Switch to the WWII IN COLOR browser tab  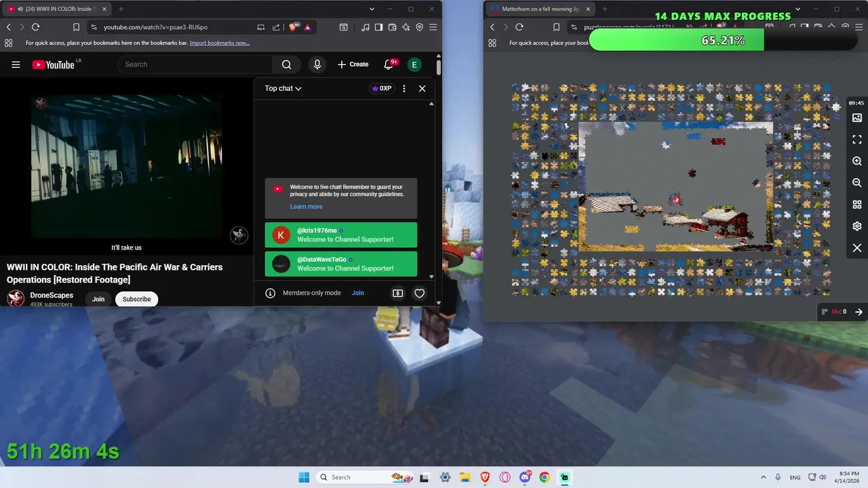coord(56,9)
